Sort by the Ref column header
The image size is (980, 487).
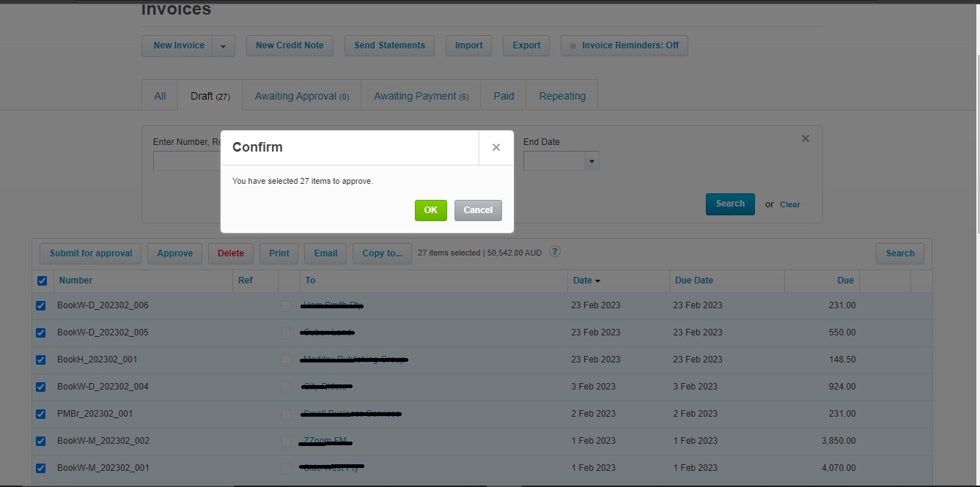[246, 280]
